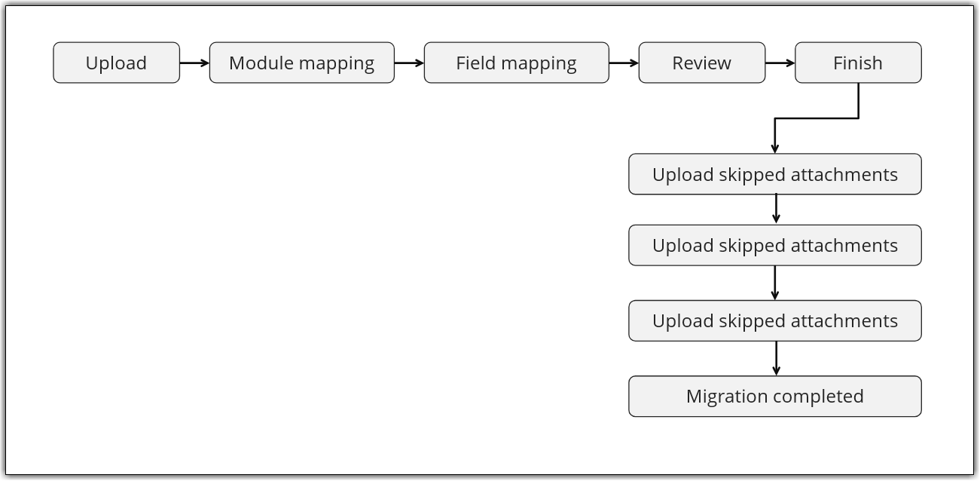The image size is (980, 481).
Task: Click the empty white canvas area below Upload
Action: (x=226, y=264)
